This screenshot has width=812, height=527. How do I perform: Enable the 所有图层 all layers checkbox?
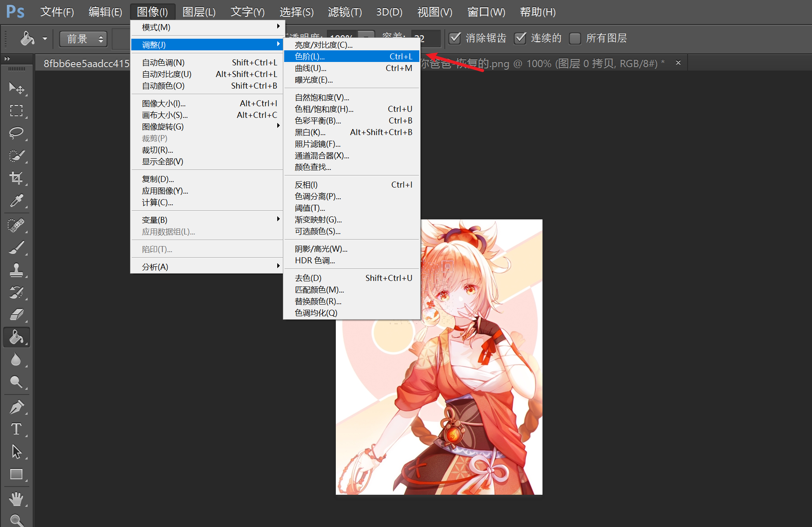[x=575, y=38]
